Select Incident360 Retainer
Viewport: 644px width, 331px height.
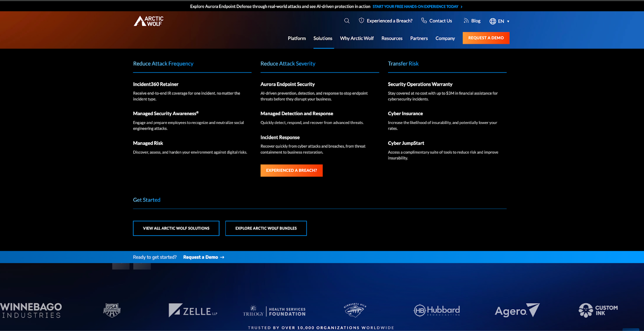coord(156,84)
